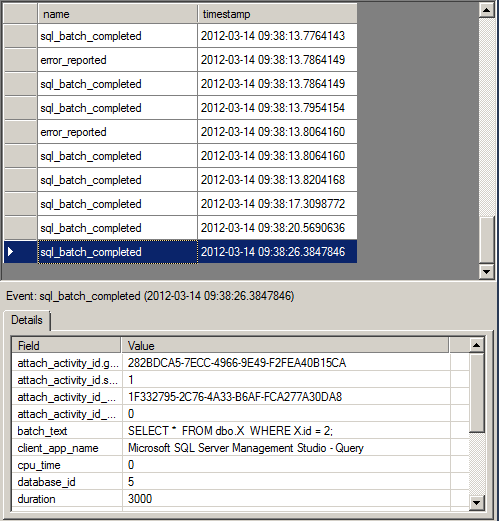Select row header of the top sql_batch_completed event
Screen dimensions: 499x521
click(x=20, y=36)
